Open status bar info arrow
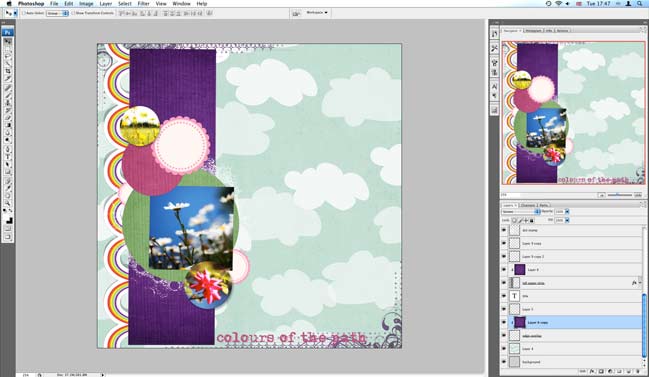 [x=103, y=375]
